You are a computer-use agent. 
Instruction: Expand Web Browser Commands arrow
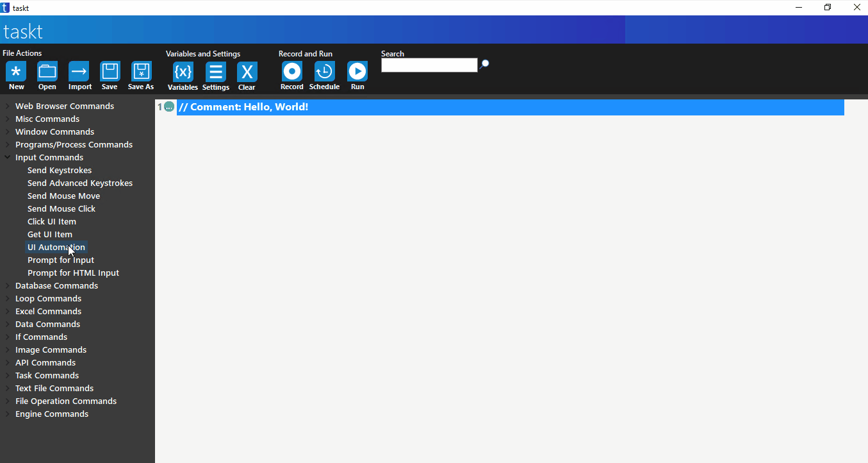coord(7,106)
